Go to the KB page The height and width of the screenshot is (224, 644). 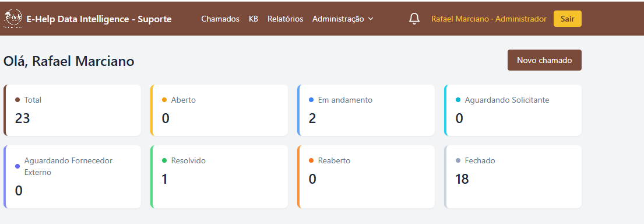coord(254,19)
